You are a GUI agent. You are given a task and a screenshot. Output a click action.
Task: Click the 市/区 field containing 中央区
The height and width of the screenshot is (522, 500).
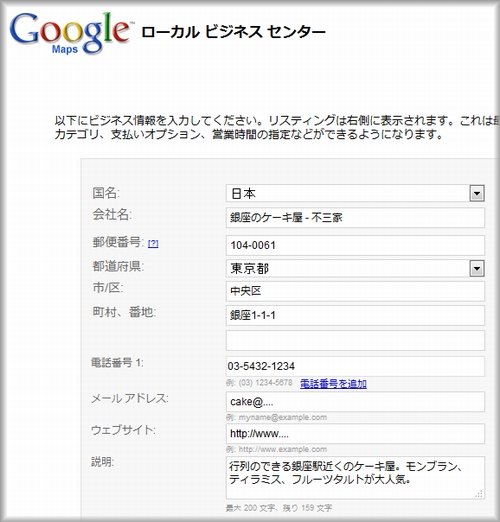coord(355,291)
